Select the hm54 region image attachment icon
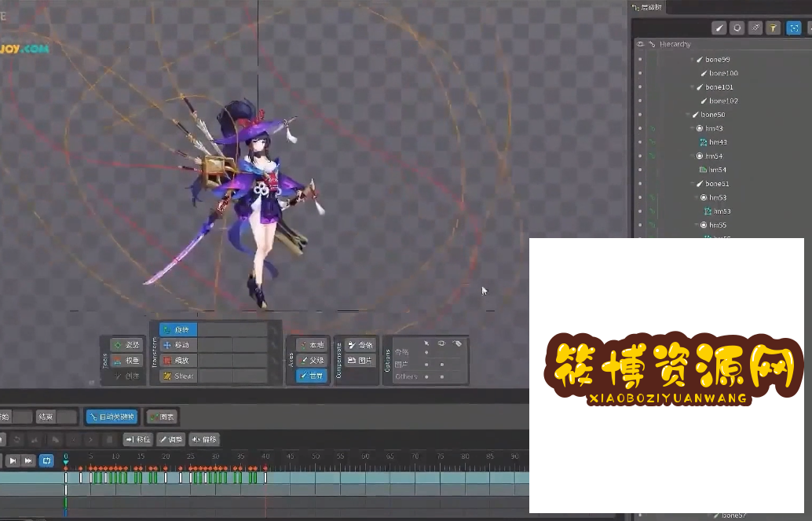 click(704, 170)
